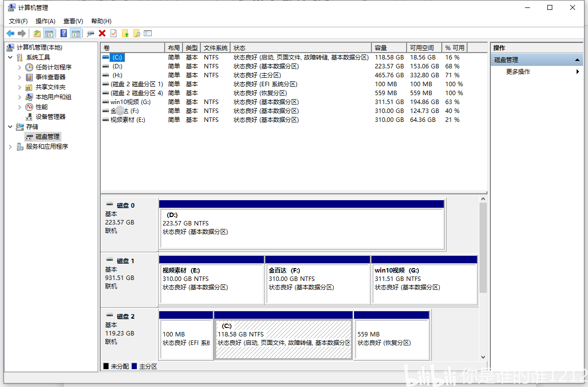Click the properties checkmark page icon
Screen dimensions: 588x387
pyautogui.click(x=114, y=33)
